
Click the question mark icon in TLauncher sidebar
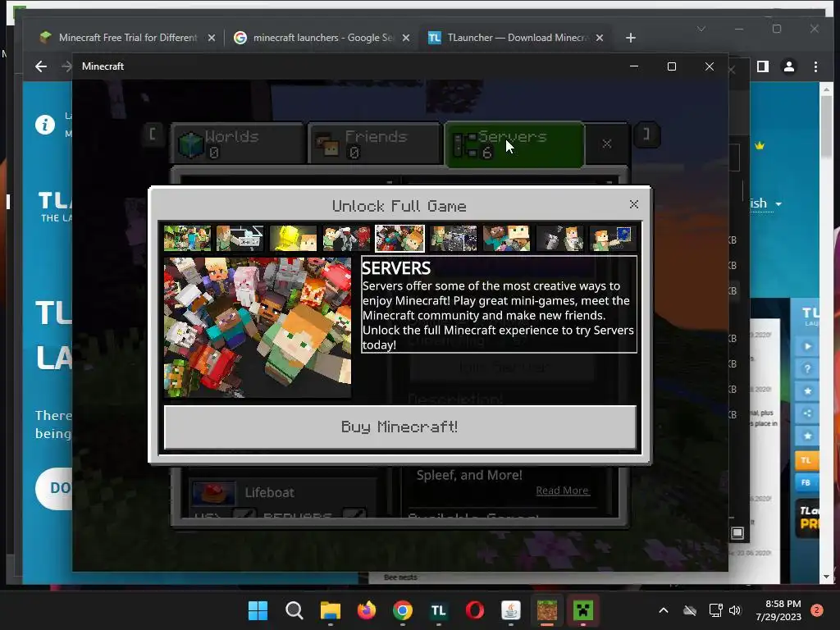point(807,368)
